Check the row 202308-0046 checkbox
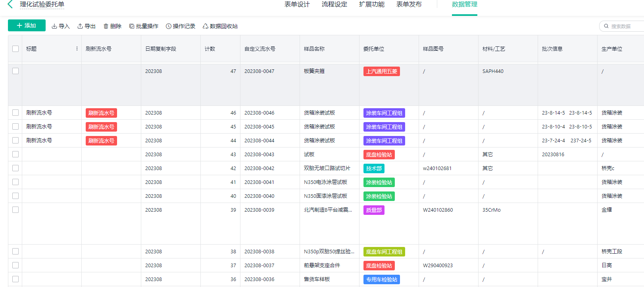644x287 pixels. (15, 113)
